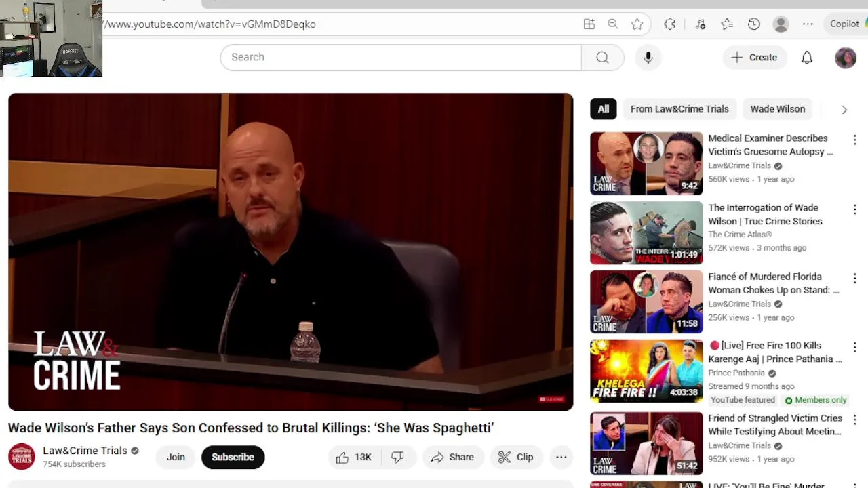The width and height of the screenshot is (868, 488).
Task: Join the Law&Crime Trials channel
Action: [x=176, y=457]
